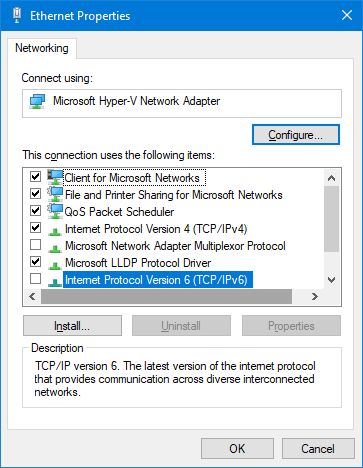
Task: Click the list's scroll down arrow
Action: (x=331, y=280)
